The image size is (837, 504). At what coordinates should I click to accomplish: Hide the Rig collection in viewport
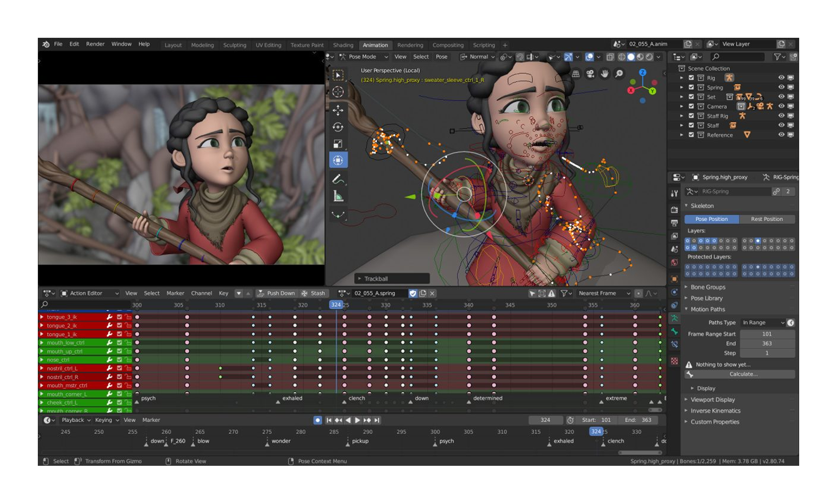click(781, 78)
